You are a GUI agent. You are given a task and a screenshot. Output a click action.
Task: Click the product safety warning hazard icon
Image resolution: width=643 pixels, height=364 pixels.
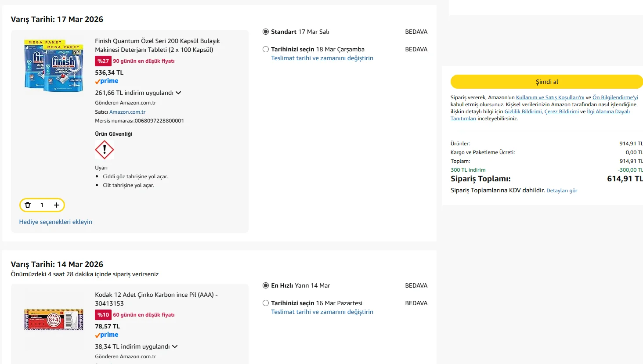tap(105, 150)
